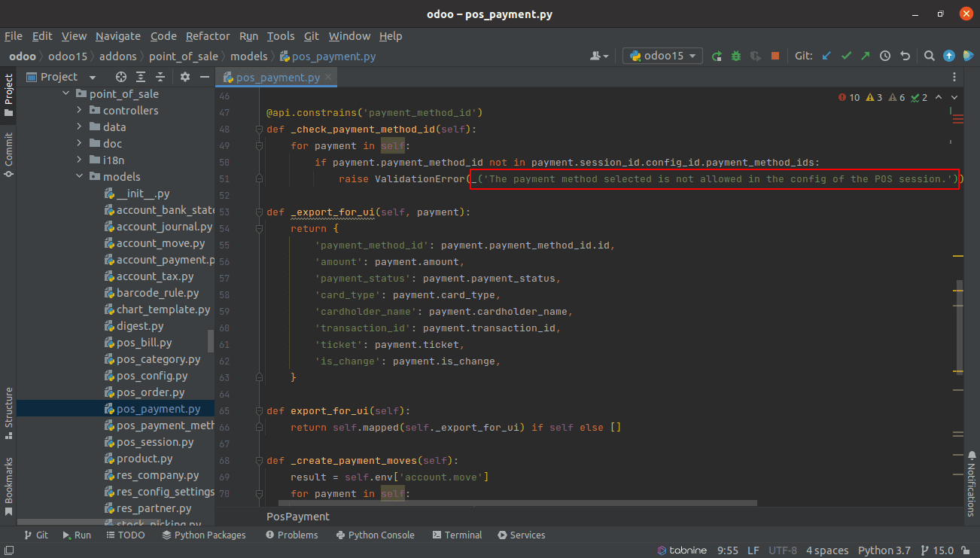The image size is (980, 558).
Task: Toggle the Terminal bottom tool window
Action: tap(457, 535)
